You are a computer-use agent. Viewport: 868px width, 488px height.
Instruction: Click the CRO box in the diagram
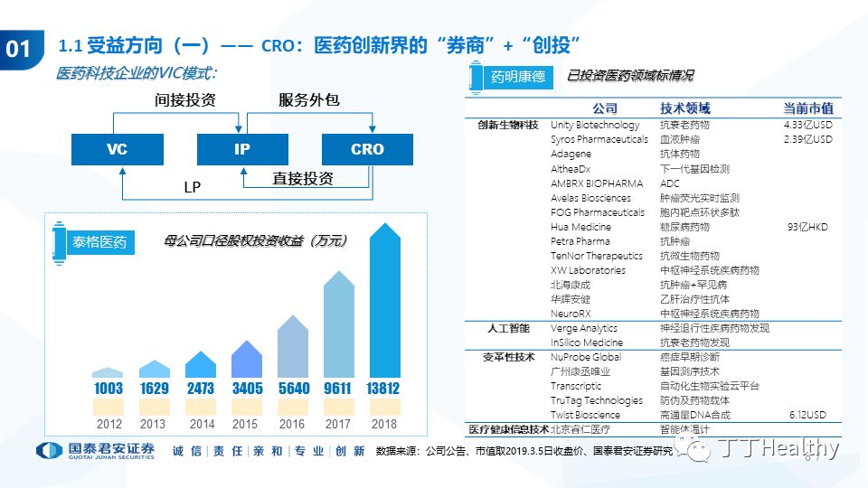point(367,149)
